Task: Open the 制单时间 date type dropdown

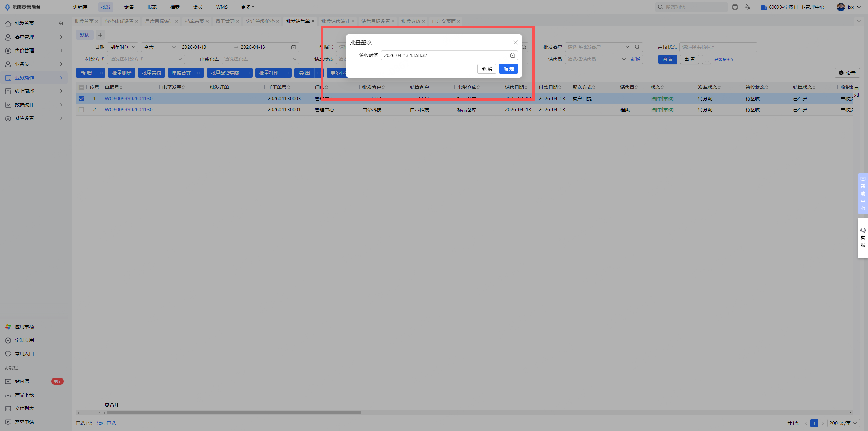Action: pos(123,47)
